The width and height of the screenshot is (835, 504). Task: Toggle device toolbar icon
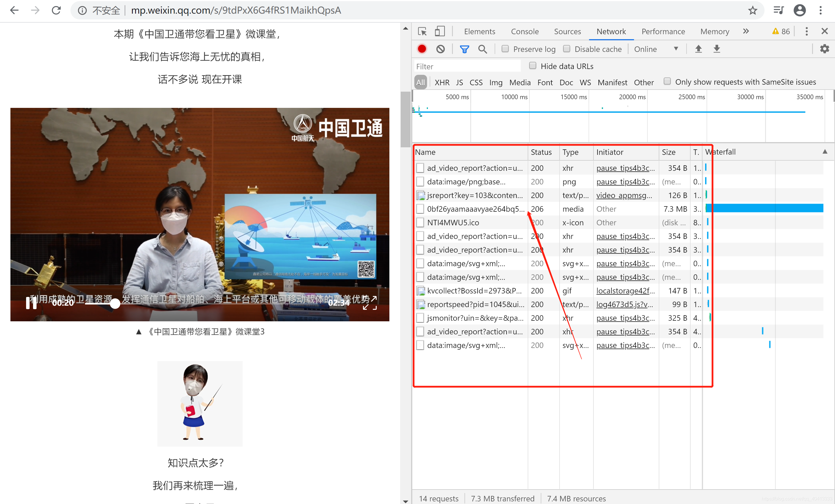point(440,32)
